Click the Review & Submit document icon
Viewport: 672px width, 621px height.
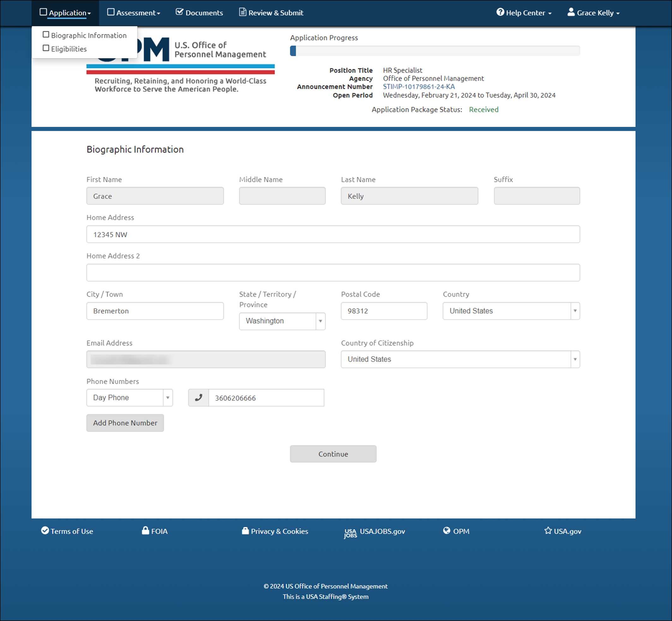tap(243, 12)
